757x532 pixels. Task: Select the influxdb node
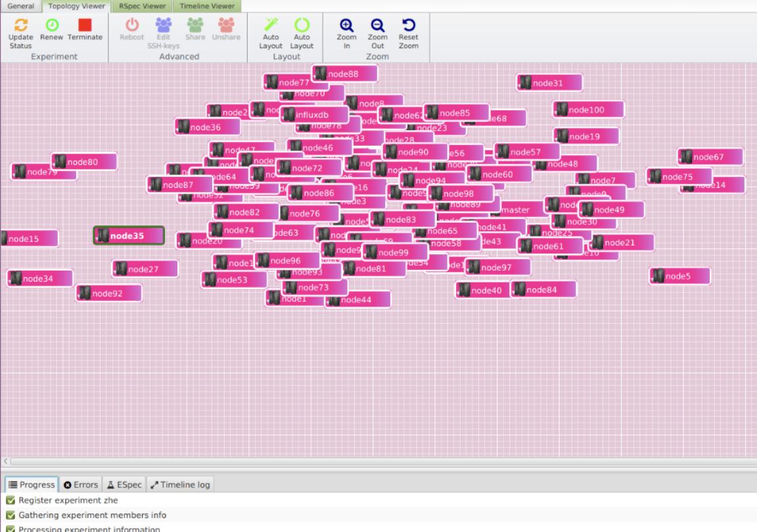coord(314,115)
